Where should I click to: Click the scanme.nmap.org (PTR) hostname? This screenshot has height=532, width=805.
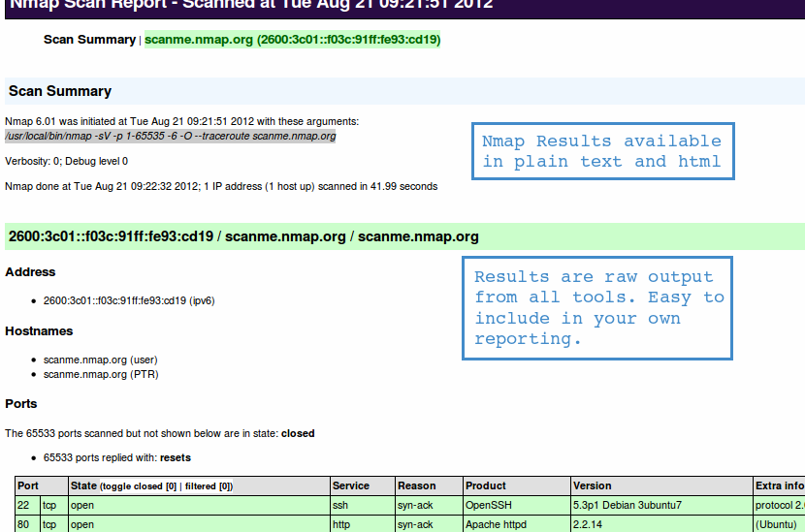pyautogui.click(x=101, y=374)
